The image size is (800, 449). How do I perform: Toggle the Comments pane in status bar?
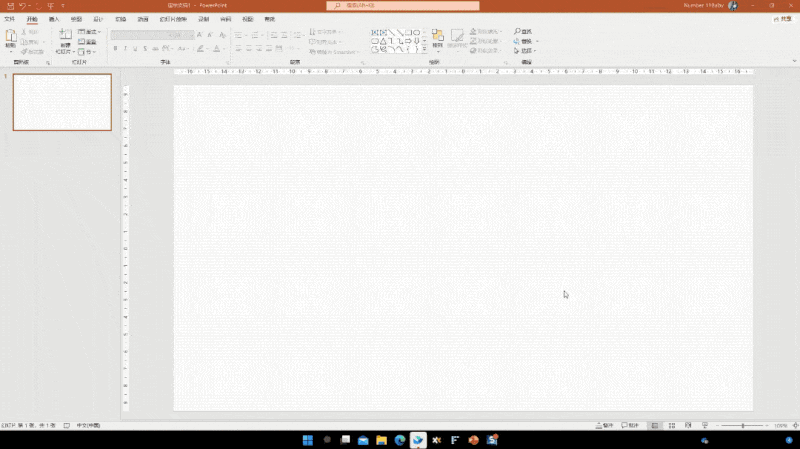tap(630, 426)
